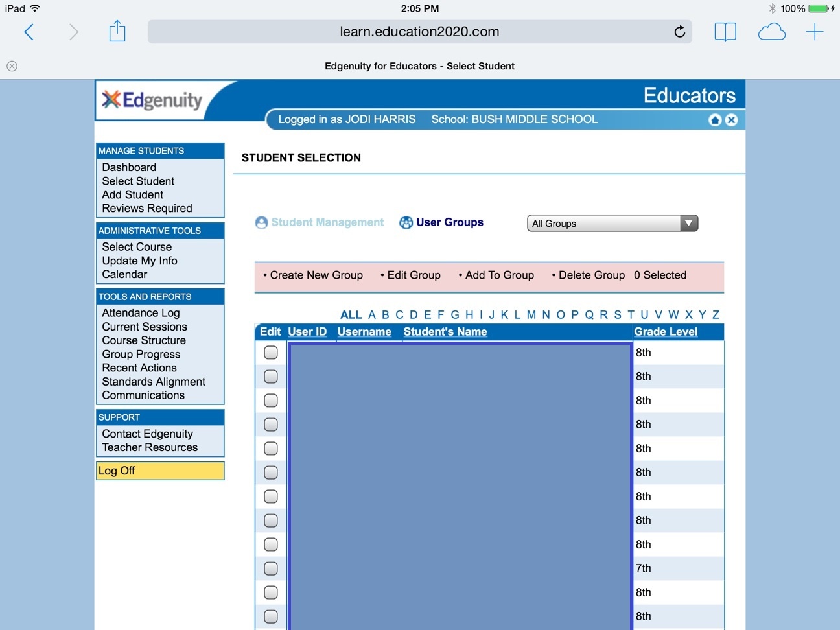Viewport: 840px width, 630px height.
Task: Open the Safari bookmarks icon
Action: pos(725,31)
